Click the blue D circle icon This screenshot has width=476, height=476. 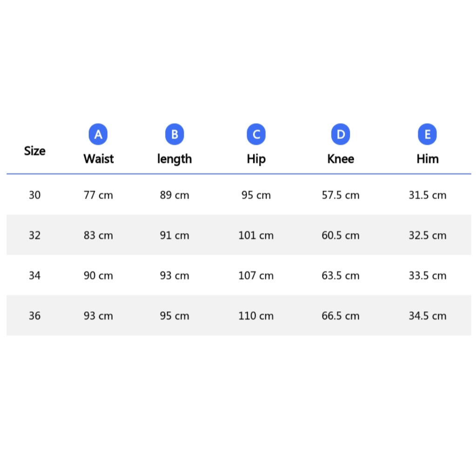341,134
